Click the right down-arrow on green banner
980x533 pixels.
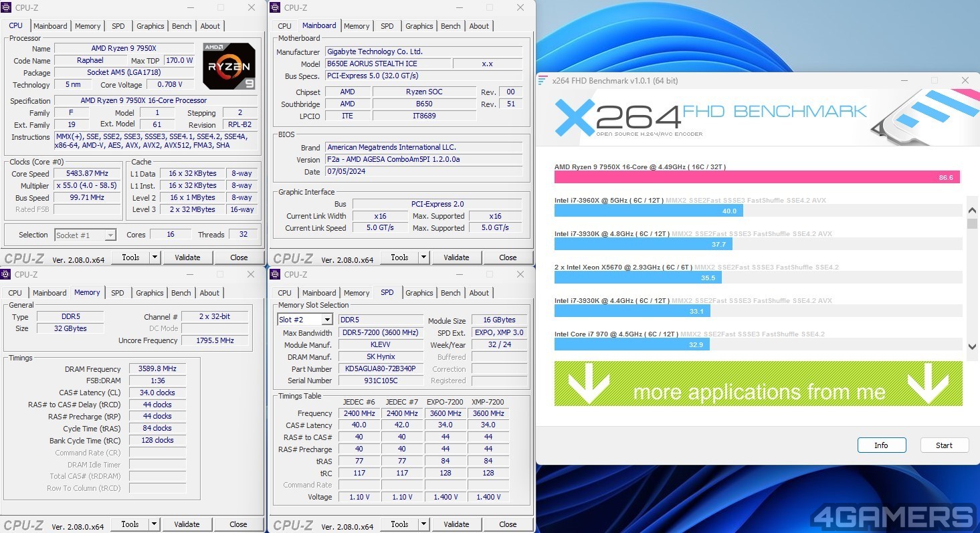coord(928,385)
